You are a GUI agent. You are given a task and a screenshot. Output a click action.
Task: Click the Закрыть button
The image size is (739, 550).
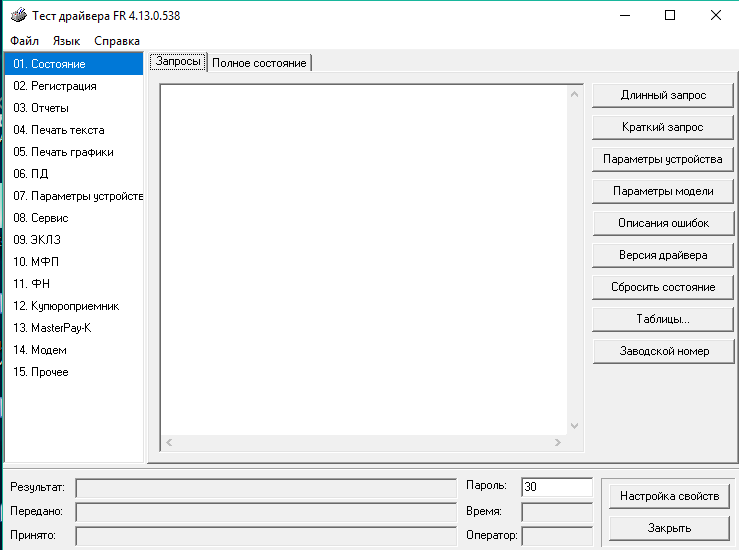click(x=669, y=528)
